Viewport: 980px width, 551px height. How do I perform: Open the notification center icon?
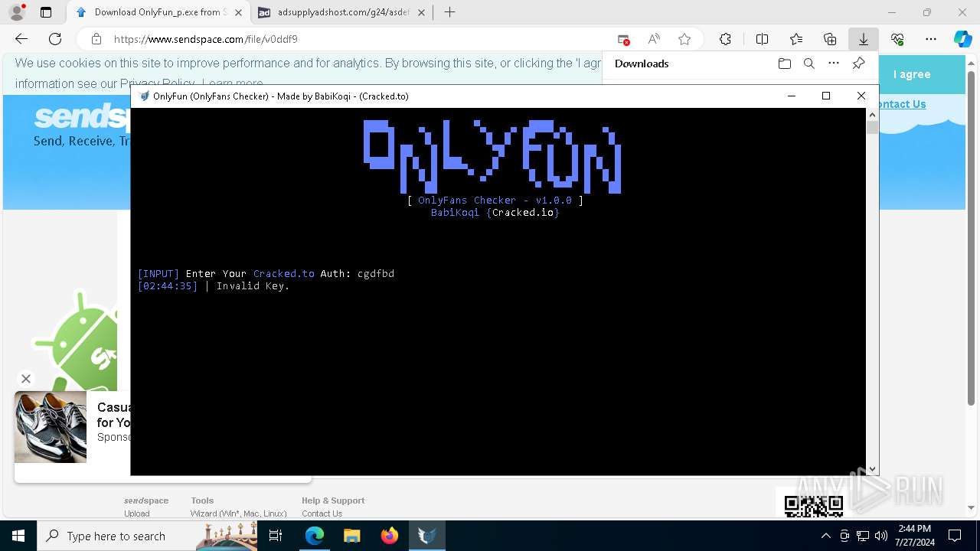tap(955, 536)
